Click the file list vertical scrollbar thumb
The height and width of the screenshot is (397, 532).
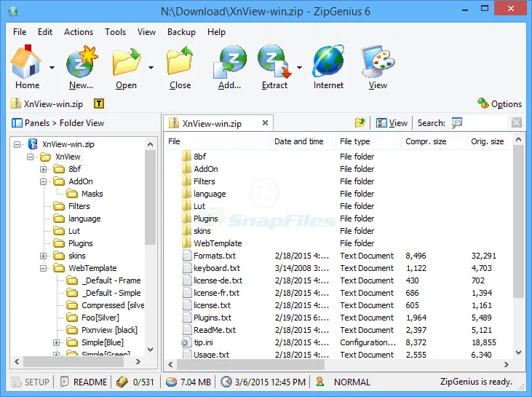pos(518,222)
